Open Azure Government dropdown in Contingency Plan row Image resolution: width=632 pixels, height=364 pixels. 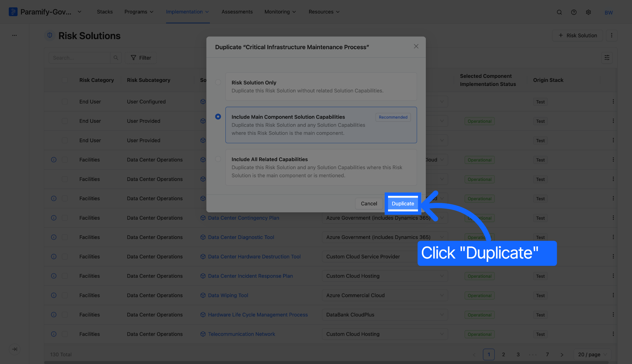pyautogui.click(x=385, y=218)
